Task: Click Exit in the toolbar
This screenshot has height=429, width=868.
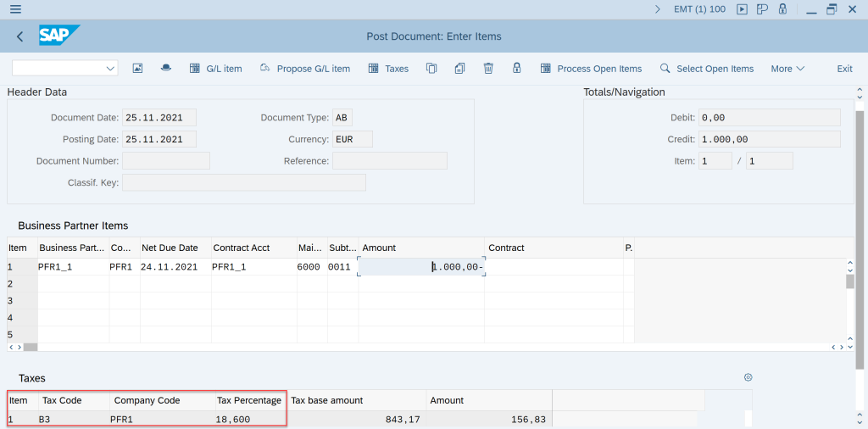Action: point(844,69)
